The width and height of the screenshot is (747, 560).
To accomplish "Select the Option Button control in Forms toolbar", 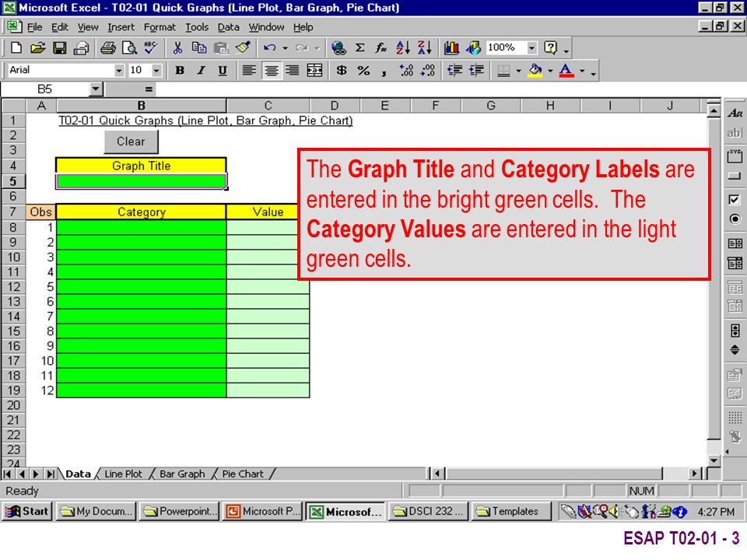I will pyautogui.click(x=735, y=219).
